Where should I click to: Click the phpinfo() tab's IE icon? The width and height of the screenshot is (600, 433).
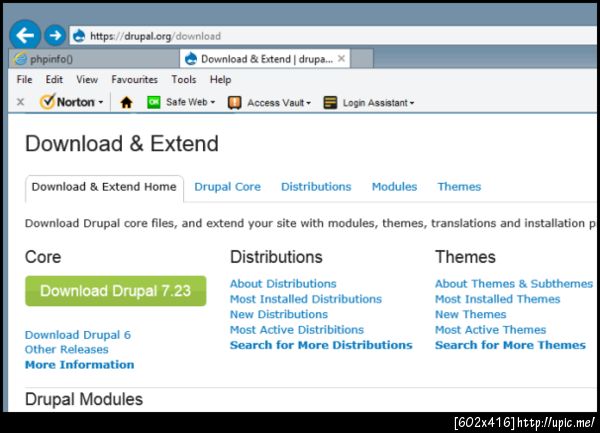pyautogui.click(x=20, y=59)
